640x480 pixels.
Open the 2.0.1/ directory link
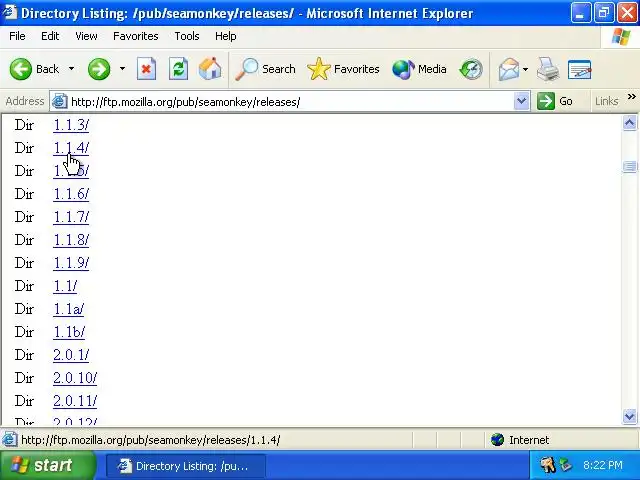click(71, 355)
